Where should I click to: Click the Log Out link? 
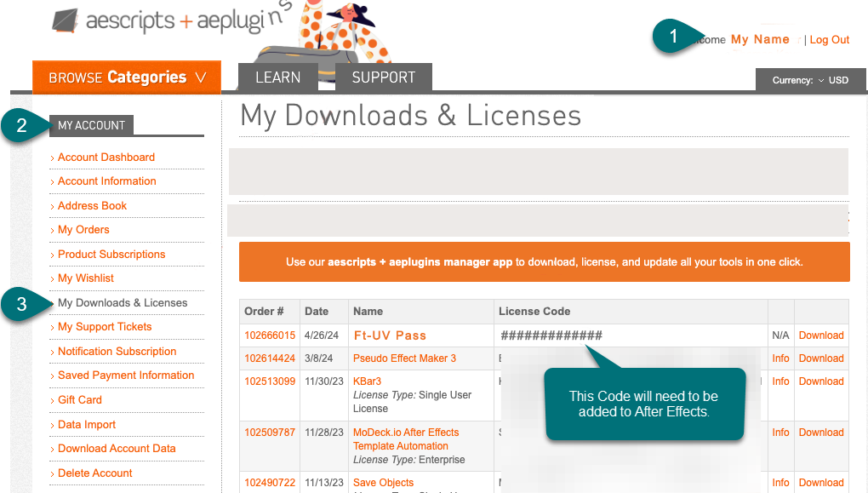[829, 40]
